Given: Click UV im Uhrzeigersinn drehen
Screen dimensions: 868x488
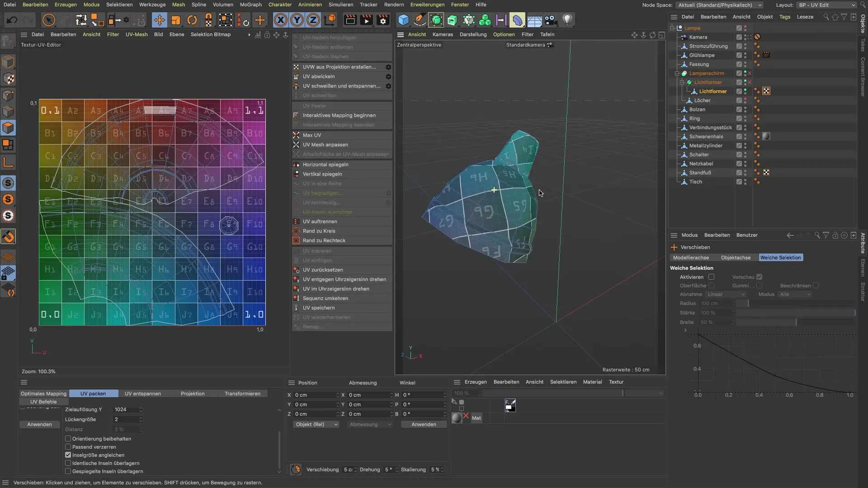Looking at the screenshot, I should (x=342, y=289).
